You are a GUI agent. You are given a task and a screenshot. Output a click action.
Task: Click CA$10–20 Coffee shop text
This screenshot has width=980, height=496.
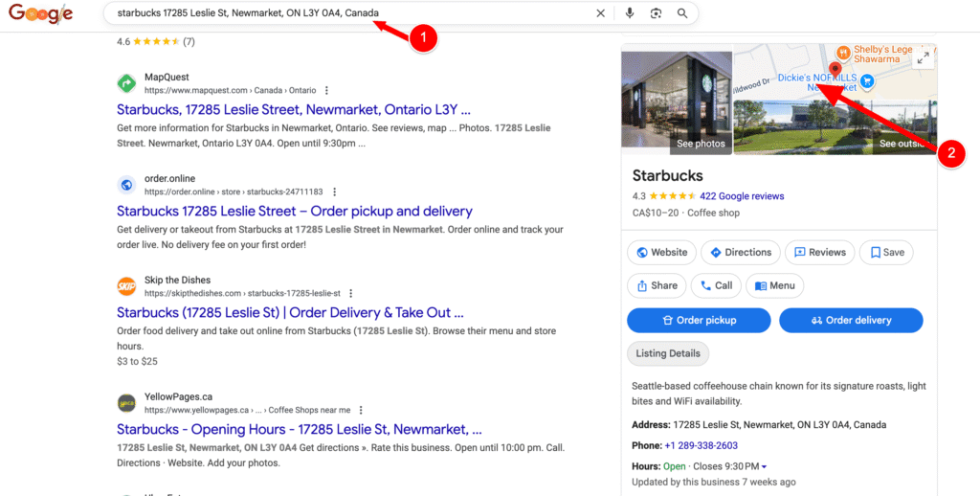[685, 214]
